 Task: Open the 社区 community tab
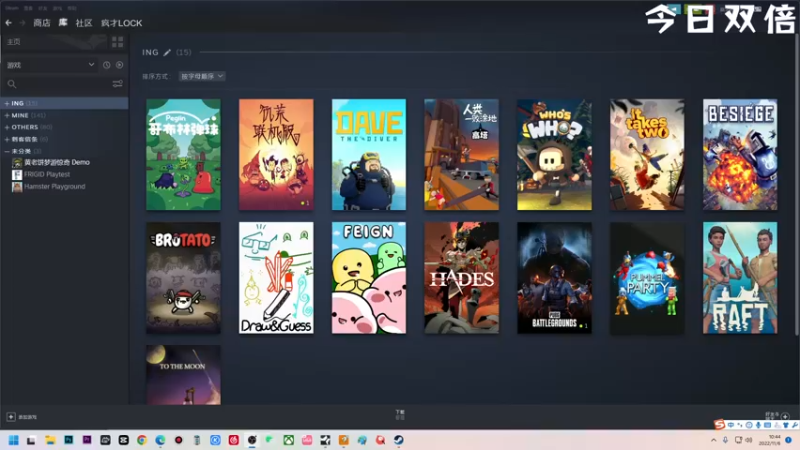84,23
